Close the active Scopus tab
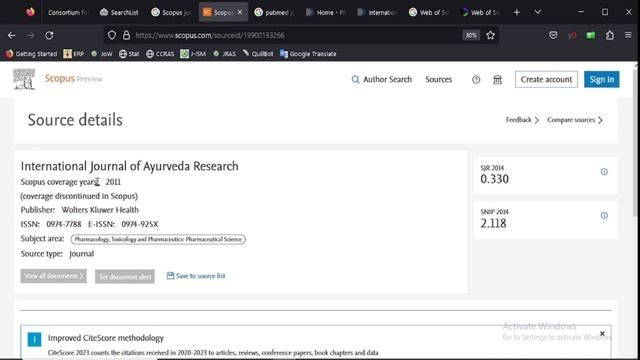This screenshot has height=360, width=640. 240,12
